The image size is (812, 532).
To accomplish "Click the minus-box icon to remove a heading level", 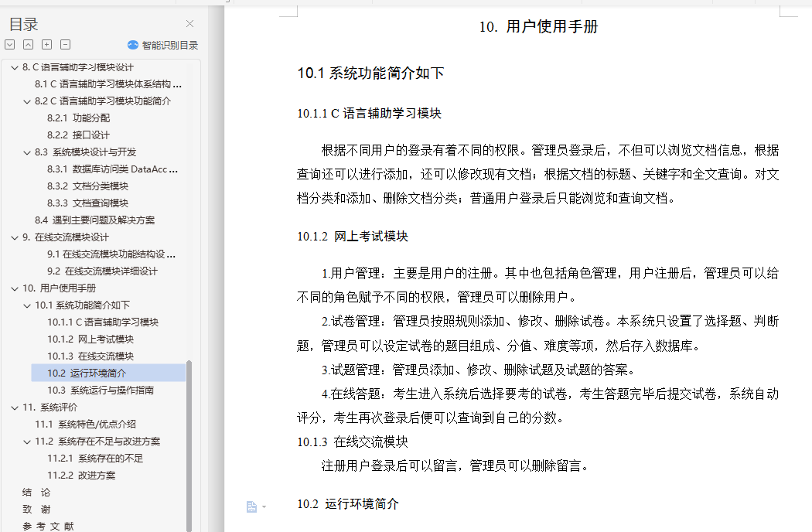I will 65,45.
